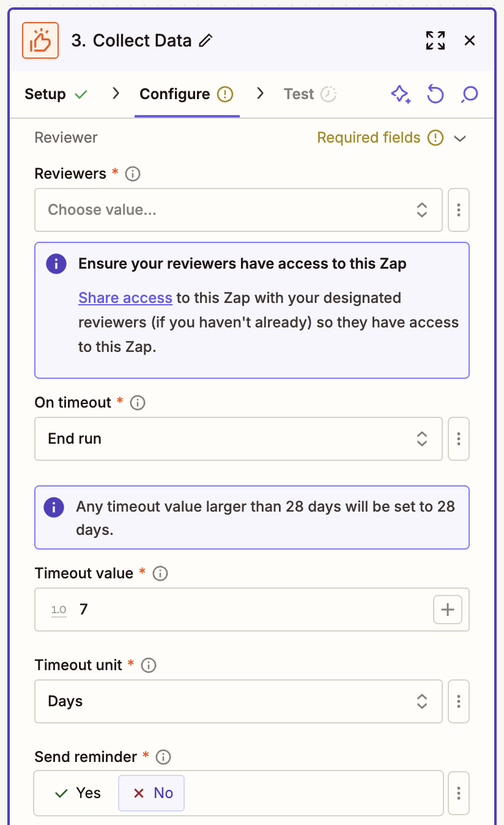Show info tooltip for On timeout

point(138,403)
